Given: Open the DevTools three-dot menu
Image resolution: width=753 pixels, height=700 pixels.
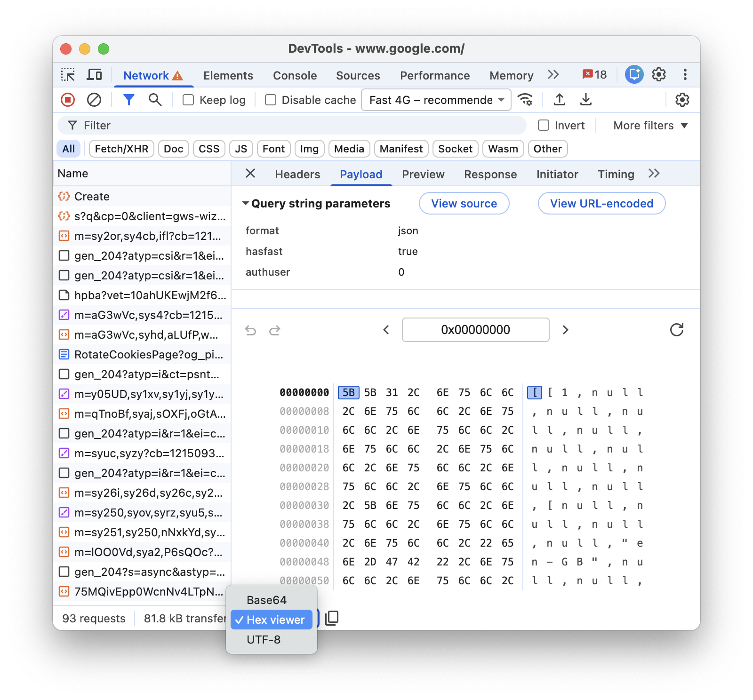Looking at the screenshot, I should (685, 75).
